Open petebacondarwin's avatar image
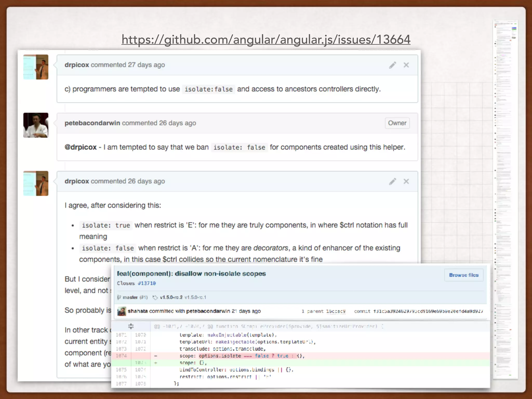 click(36, 125)
